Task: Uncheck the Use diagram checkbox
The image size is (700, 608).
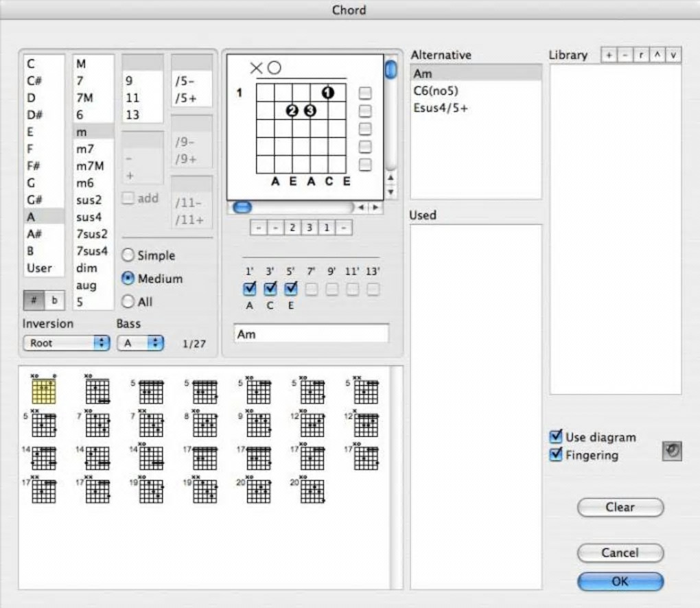Action: pos(557,436)
